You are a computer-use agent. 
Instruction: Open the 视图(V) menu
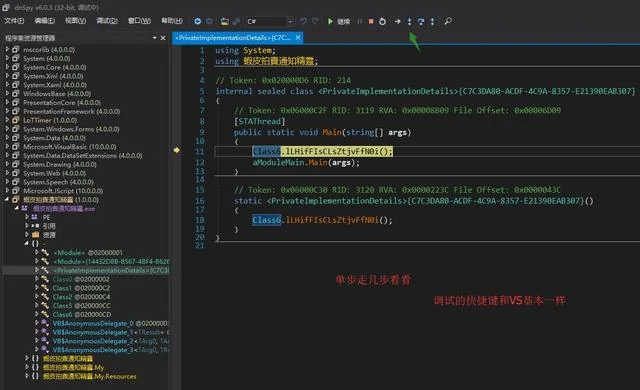76,21
